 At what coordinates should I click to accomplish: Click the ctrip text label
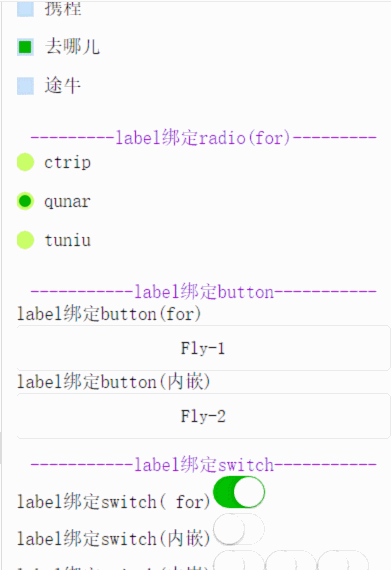(x=68, y=162)
